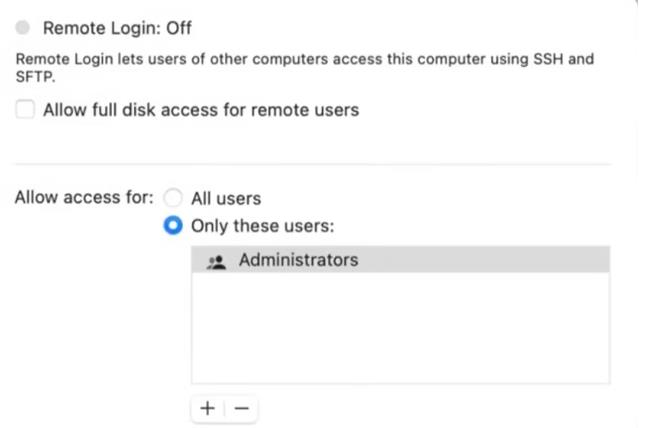Screen dimensions: 648x428
Task: Click the Remote Login: Off status text
Action: point(117,28)
